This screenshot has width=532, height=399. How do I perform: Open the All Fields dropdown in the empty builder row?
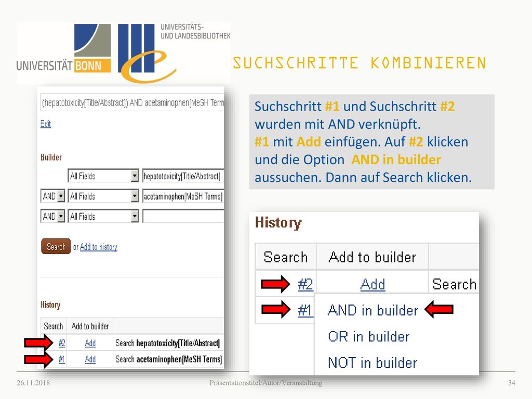tap(103, 216)
